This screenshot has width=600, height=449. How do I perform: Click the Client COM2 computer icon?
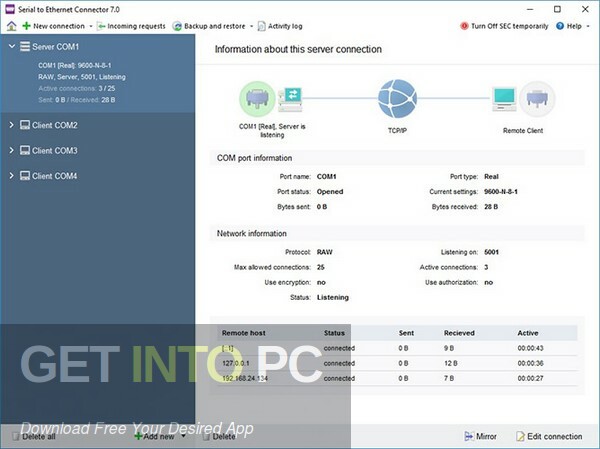(25, 125)
